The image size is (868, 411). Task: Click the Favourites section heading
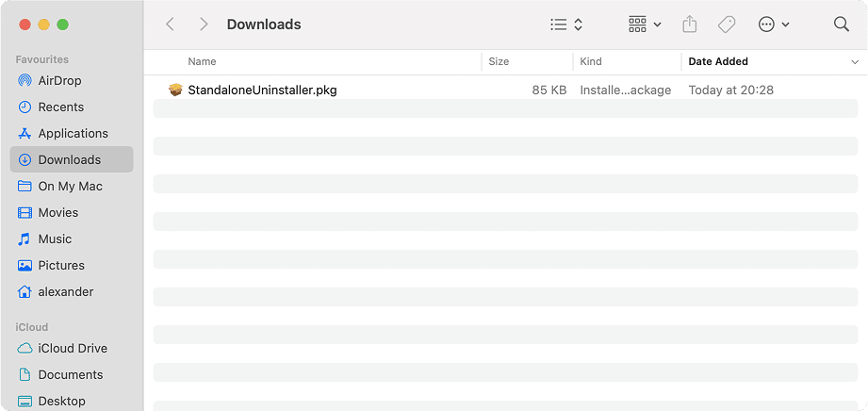42,59
